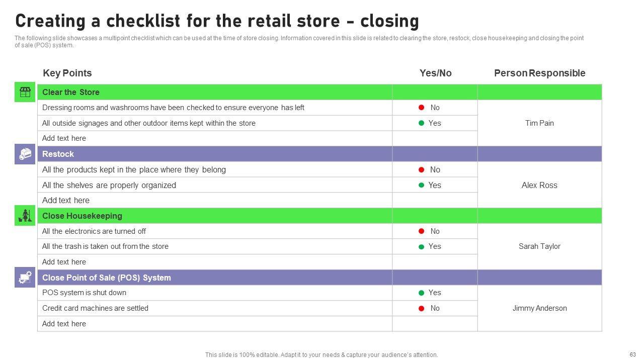Viewport: 644px width, 362px height.
Task: Click Add text here under Clear the Store
Action: [x=64, y=138]
